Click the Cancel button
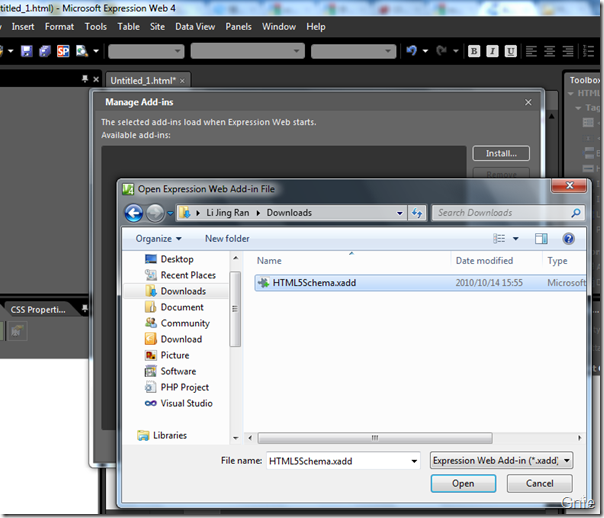 point(539,483)
